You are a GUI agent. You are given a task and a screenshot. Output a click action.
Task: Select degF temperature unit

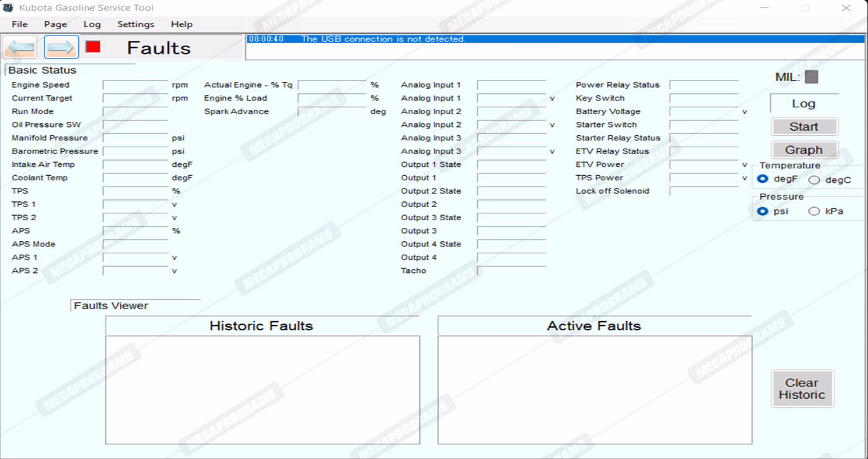[763, 180]
